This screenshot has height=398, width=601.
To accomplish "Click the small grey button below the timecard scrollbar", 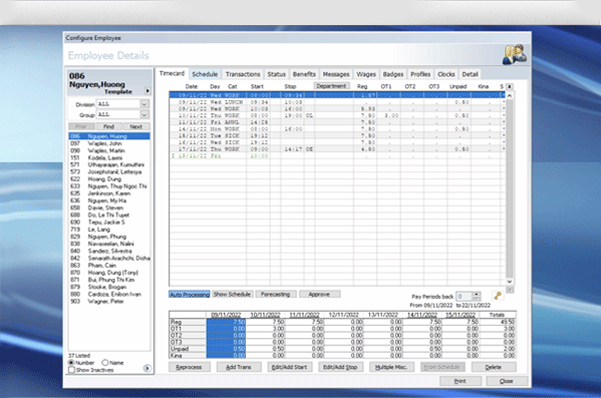I will 510,290.
